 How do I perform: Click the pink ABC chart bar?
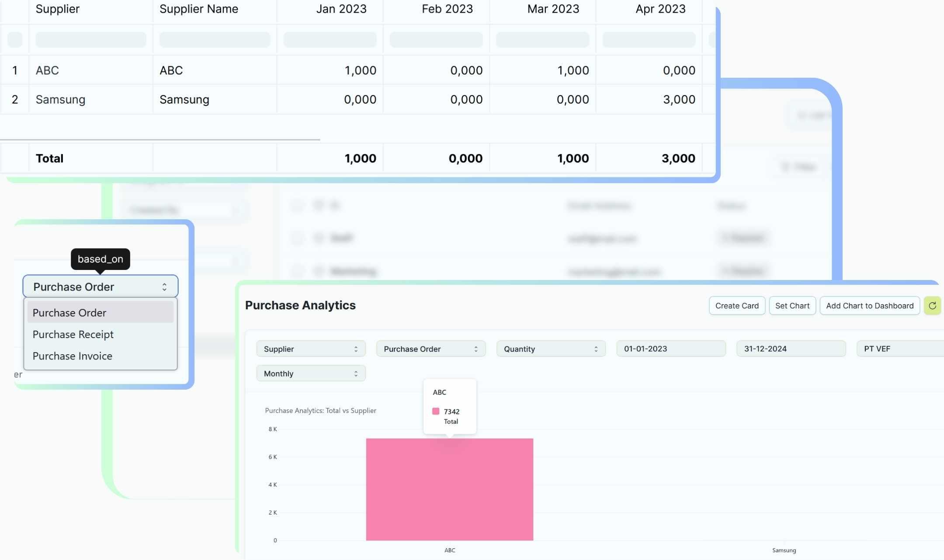[x=449, y=489]
